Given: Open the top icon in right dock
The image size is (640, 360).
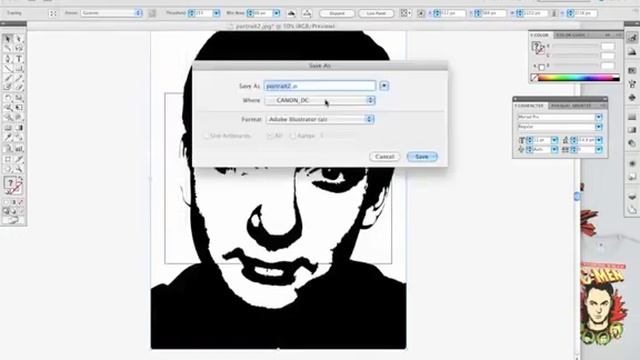Looking at the screenshot, I should click(x=632, y=38).
